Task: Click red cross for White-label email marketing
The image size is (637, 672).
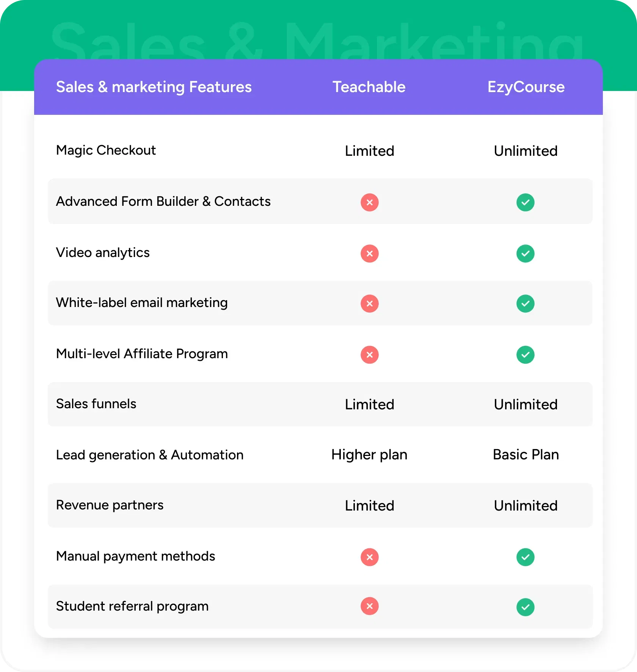Action: point(369,304)
